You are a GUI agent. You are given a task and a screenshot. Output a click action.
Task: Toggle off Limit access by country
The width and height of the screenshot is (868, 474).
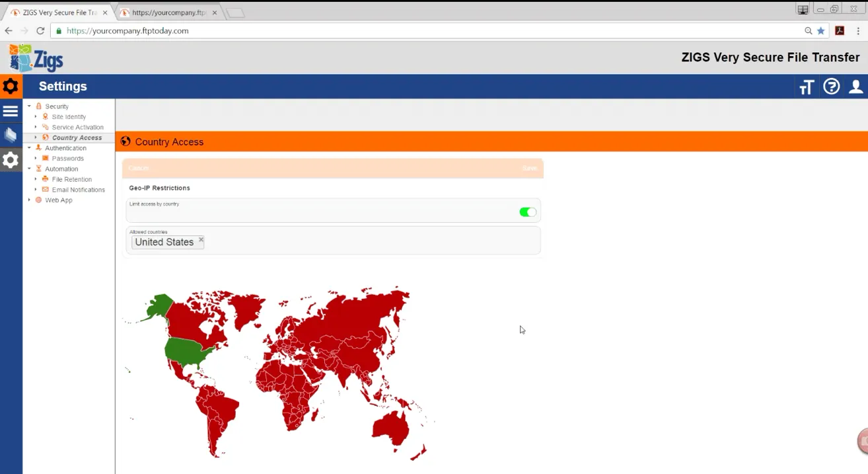click(x=528, y=212)
